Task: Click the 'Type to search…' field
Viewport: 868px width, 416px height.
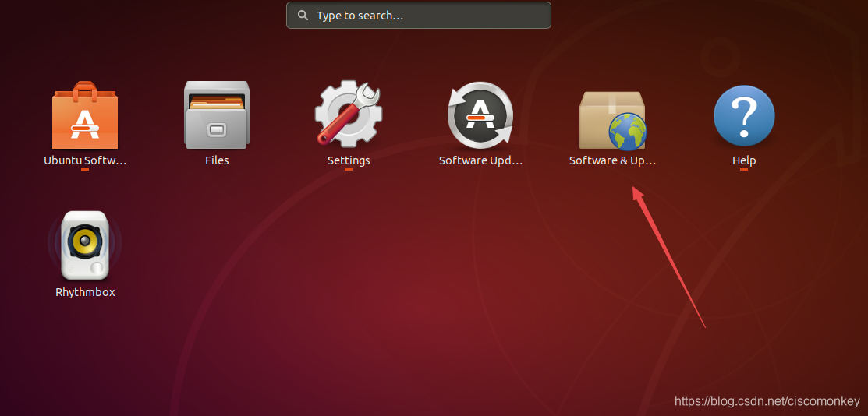Action: click(x=419, y=16)
